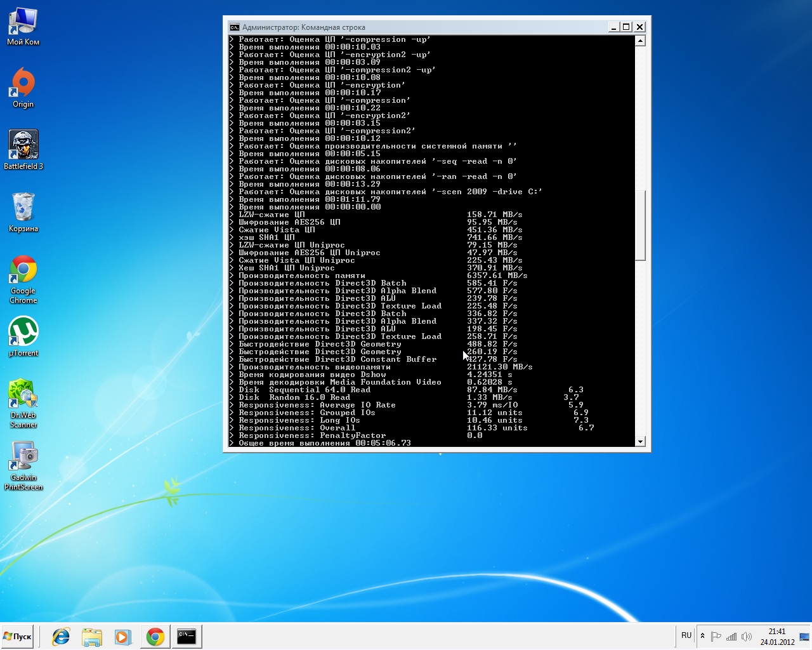Open Windows Explorer folder icon in taskbar

[92, 637]
